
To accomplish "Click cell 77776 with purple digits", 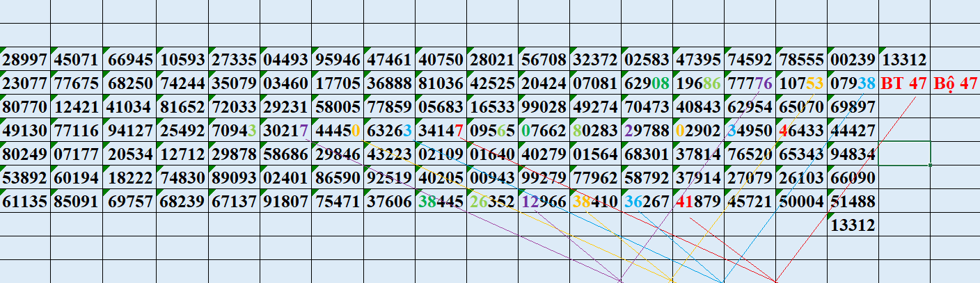I will pos(750,83).
